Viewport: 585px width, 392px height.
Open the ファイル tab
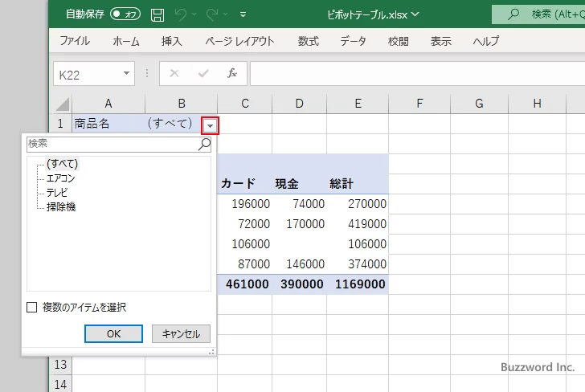coord(75,41)
